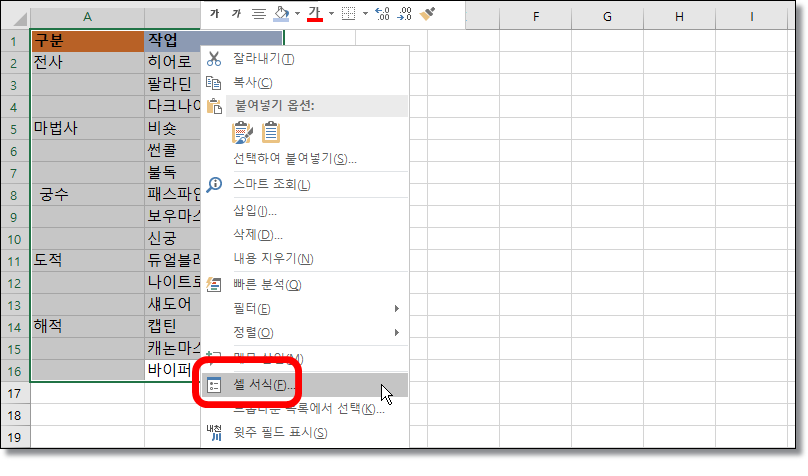Select row 17 header
This screenshot has height=476, width=808.
pyautogui.click(x=15, y=393)
